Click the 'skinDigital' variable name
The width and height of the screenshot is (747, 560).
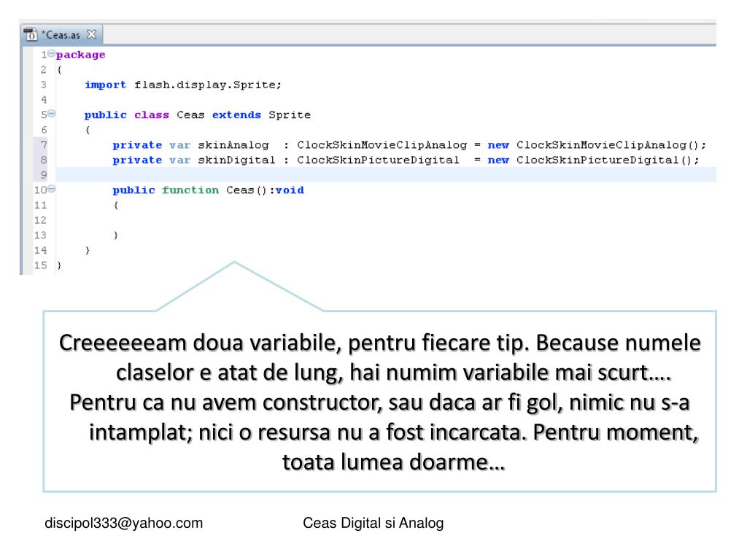pyautogui.click(x=236, y=160)
